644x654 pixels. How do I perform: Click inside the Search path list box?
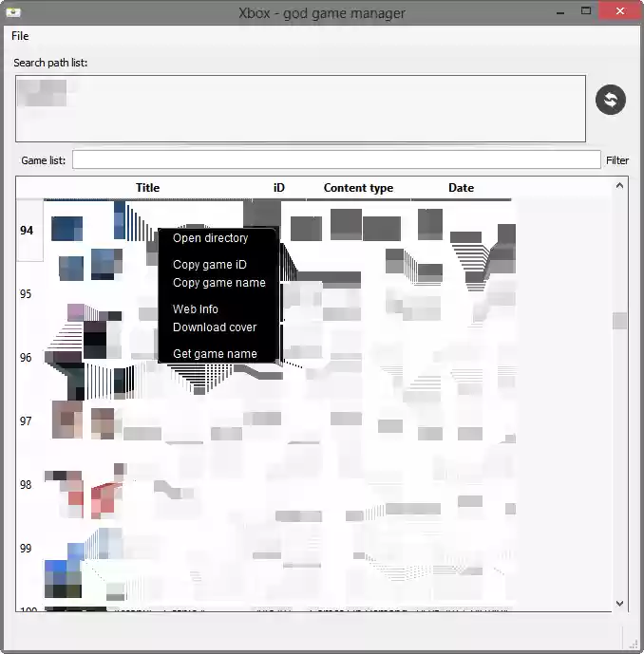300,108
